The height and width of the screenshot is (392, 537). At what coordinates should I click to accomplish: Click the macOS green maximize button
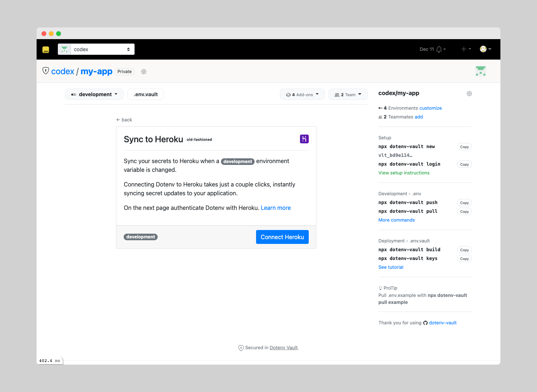click(x=59, y=34)
